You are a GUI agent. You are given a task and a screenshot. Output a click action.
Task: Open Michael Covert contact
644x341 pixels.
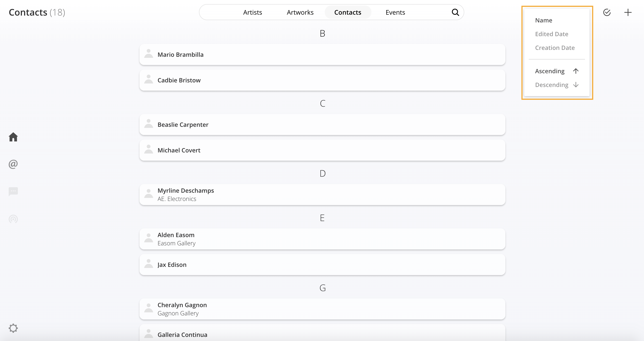pos(322,150)
